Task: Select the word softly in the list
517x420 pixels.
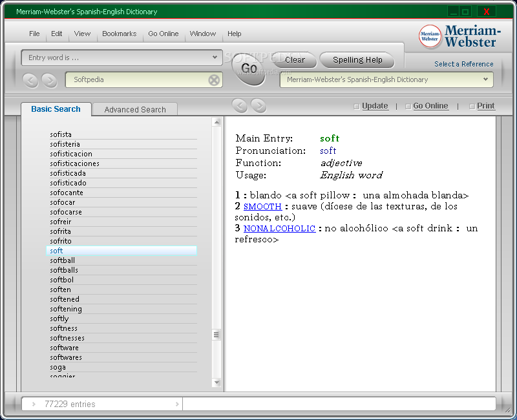Action: [x=123, y=319]
